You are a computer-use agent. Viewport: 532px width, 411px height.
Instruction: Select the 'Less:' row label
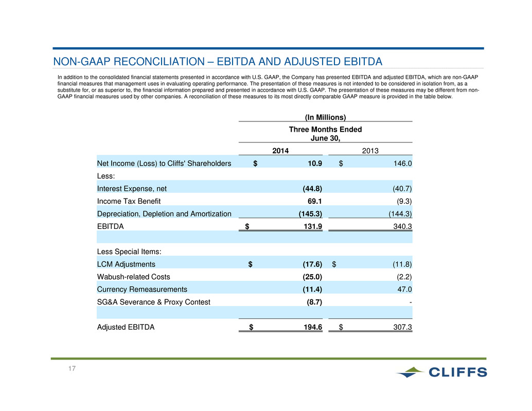(x=106, y=176)
